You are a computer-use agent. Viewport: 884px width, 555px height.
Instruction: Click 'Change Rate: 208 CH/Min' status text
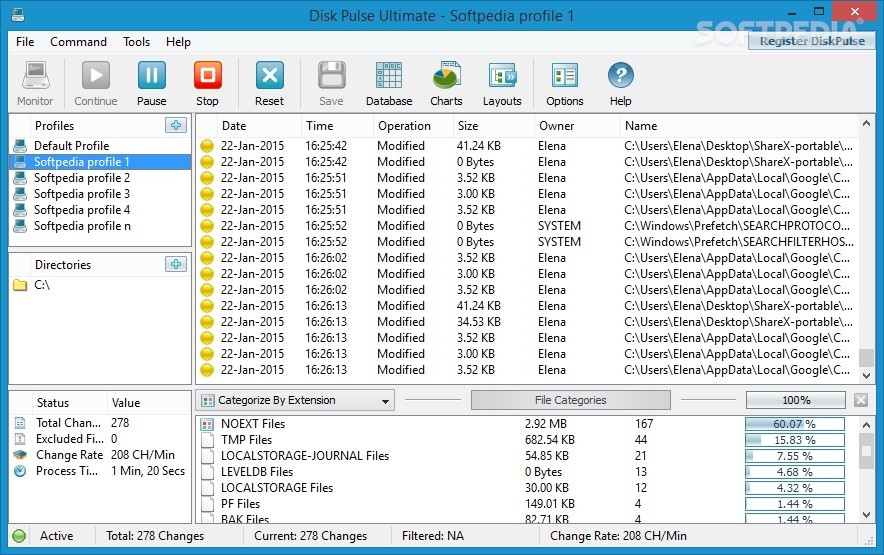point(618,536)
